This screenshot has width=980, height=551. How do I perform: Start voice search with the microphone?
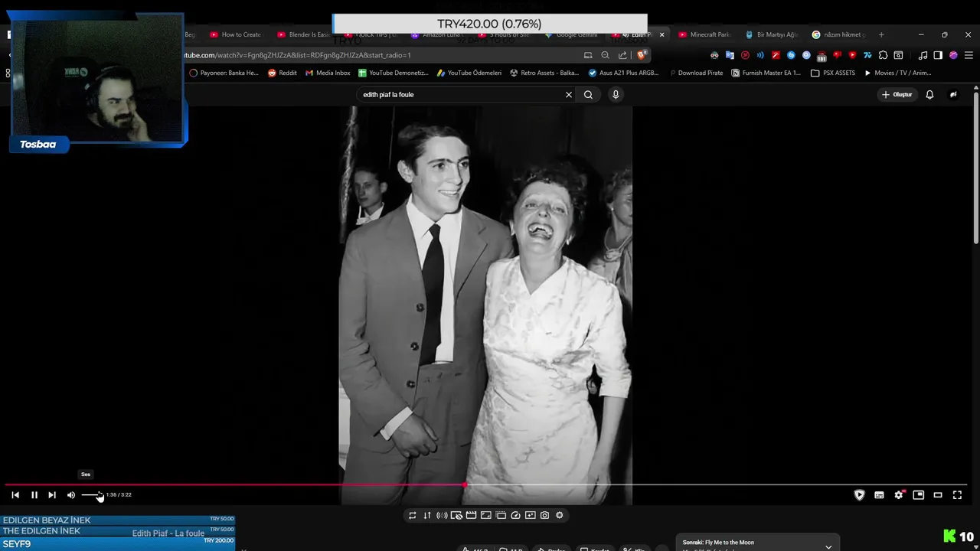(x=616, y=95)
